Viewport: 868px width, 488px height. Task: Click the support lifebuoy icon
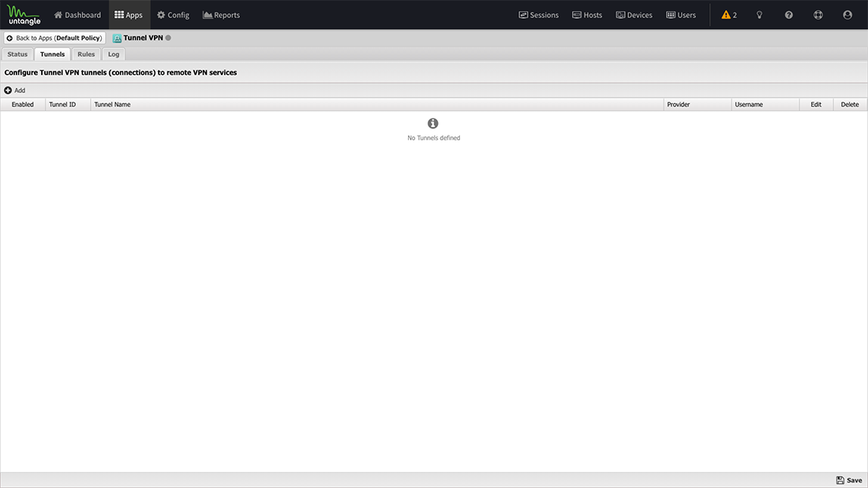click(x=818, y=15)
